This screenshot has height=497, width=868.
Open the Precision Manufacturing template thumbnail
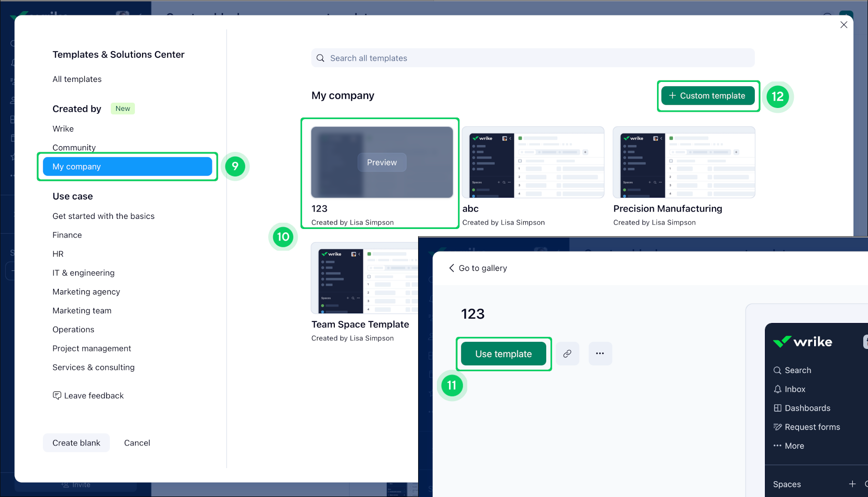(684, 162)
